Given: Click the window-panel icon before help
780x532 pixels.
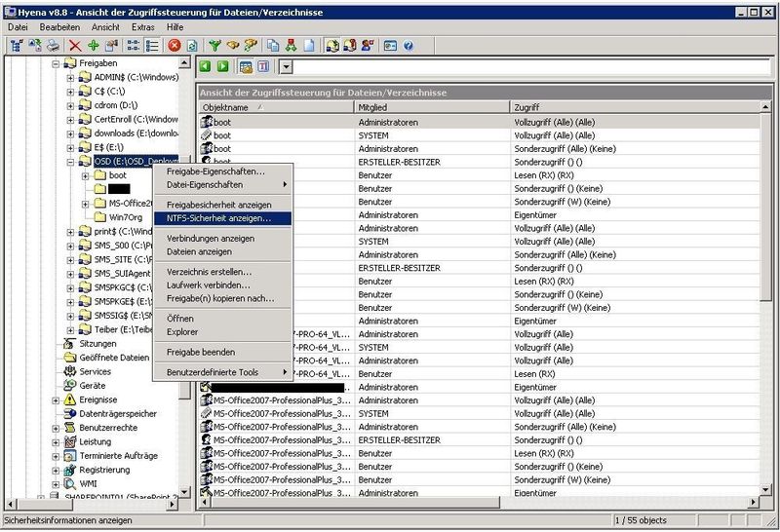Looking at the screenshot, I should [390, 46].
